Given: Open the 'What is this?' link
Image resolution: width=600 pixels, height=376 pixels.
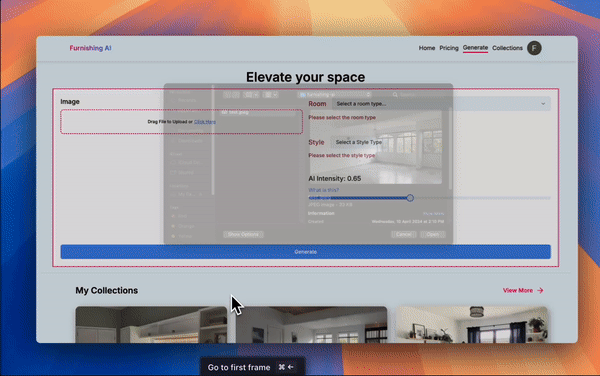Looking at the screenshot, I should [x=323, y=190].
